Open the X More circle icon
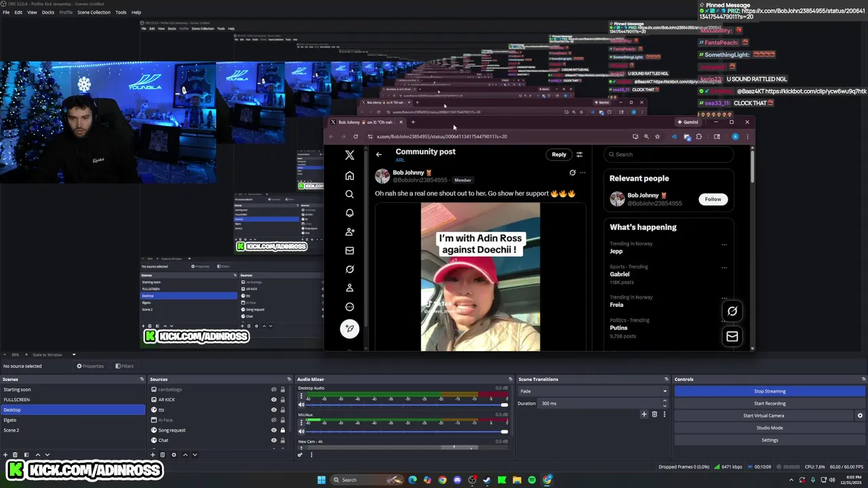868x488 pixels. pos(349,306)
